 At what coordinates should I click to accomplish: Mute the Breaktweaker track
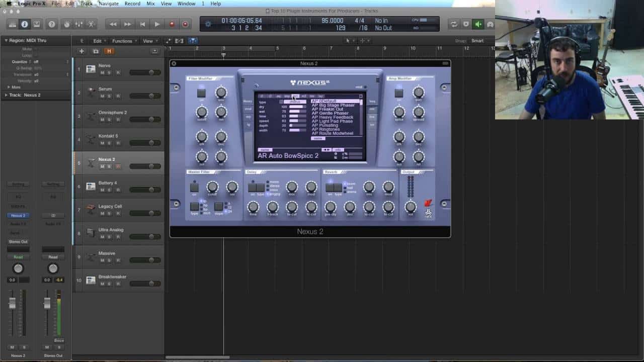[x=102, y=284]
